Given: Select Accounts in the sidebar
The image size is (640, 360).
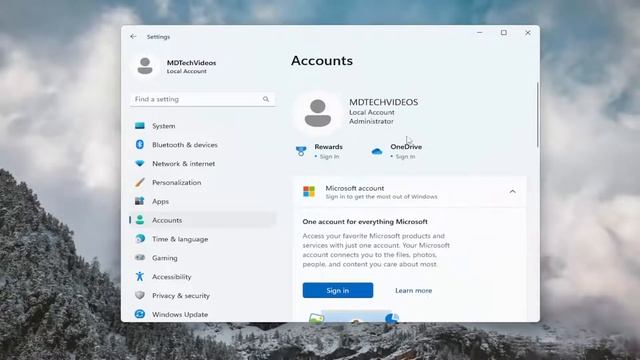Looking at the screenshot, I should (x=202, y=220).
